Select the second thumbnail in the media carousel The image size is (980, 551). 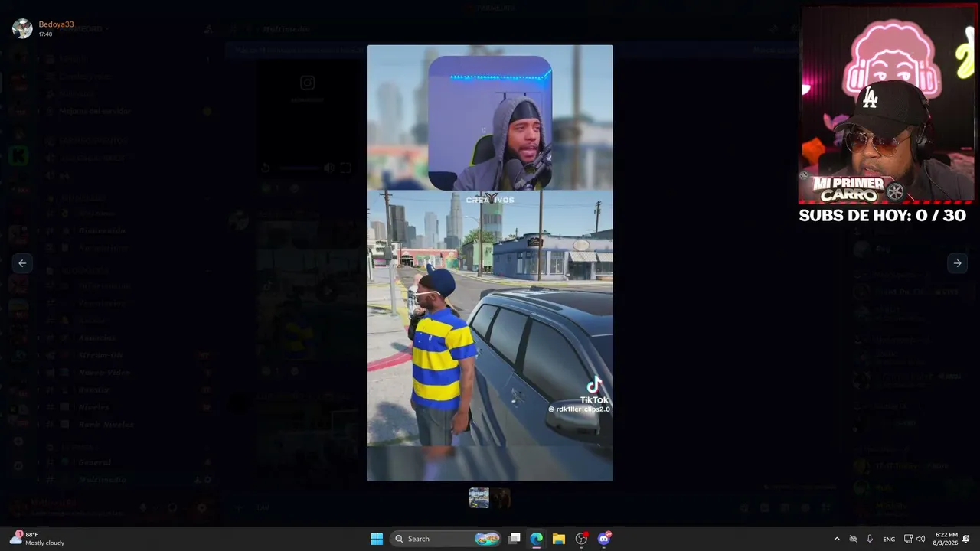click(501, 498)
